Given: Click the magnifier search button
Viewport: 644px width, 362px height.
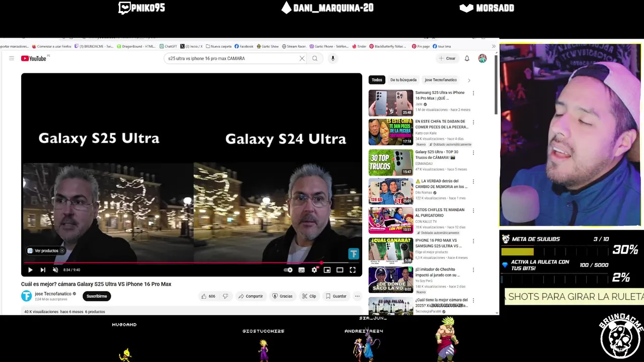Looking at the screenshot, I should [x=315, y=58].
